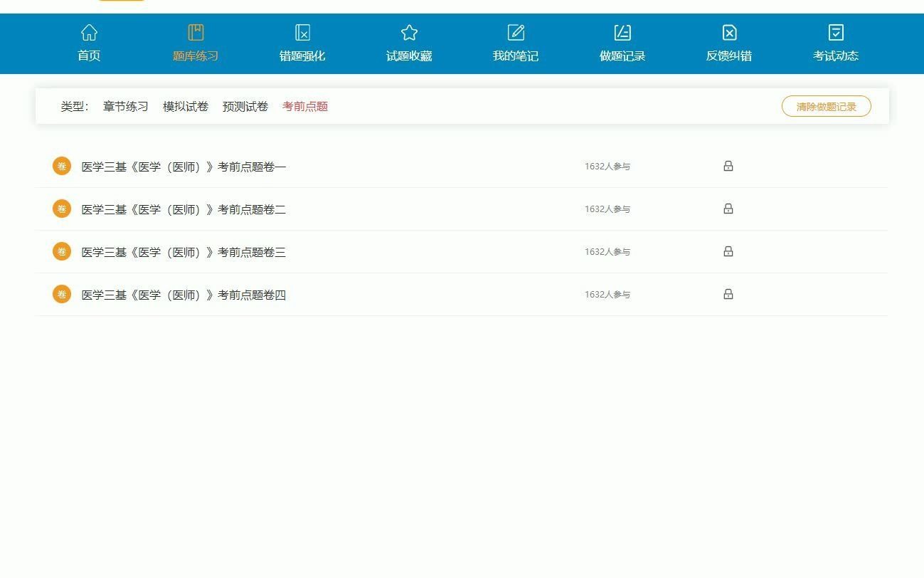The height and width of the screenshot is (578, 924).
Task: Open the 我的笔记 navigation label
Action: 516,56
